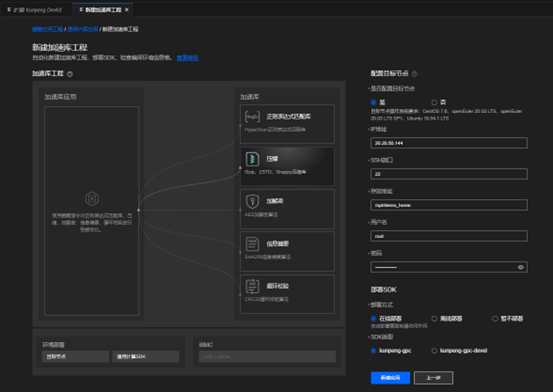Select the online deployment radio option
Image resolution: width=553 pixels, height=392 pixels.
[373, 319]
